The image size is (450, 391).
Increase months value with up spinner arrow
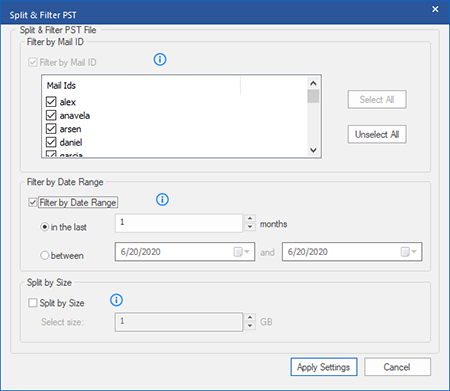(x=250, y=219)
